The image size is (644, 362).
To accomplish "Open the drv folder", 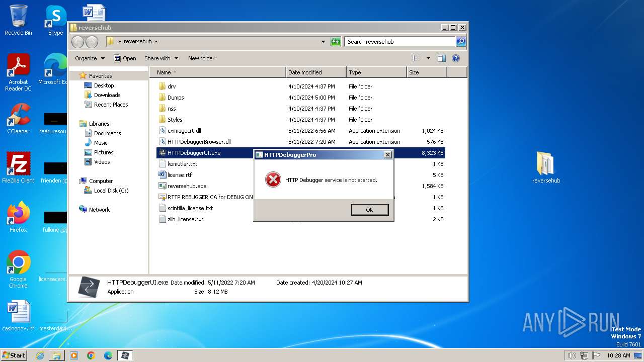I will [172, 86].
